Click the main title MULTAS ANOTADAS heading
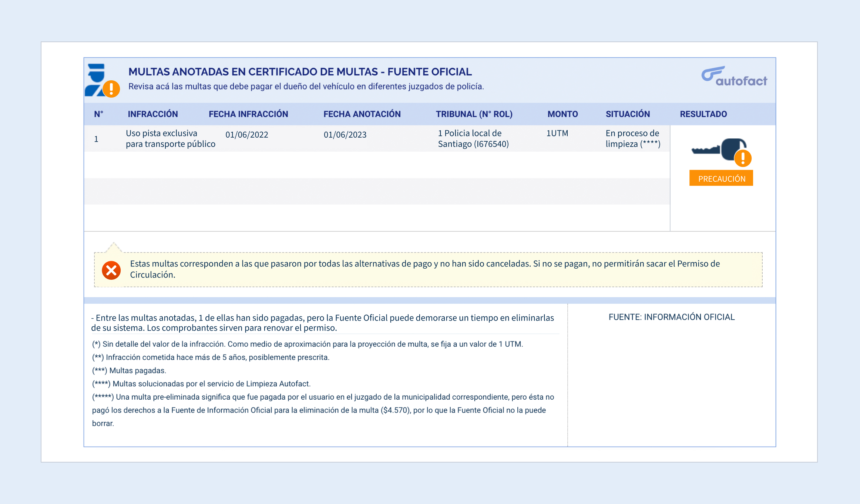 coord(300,72)
